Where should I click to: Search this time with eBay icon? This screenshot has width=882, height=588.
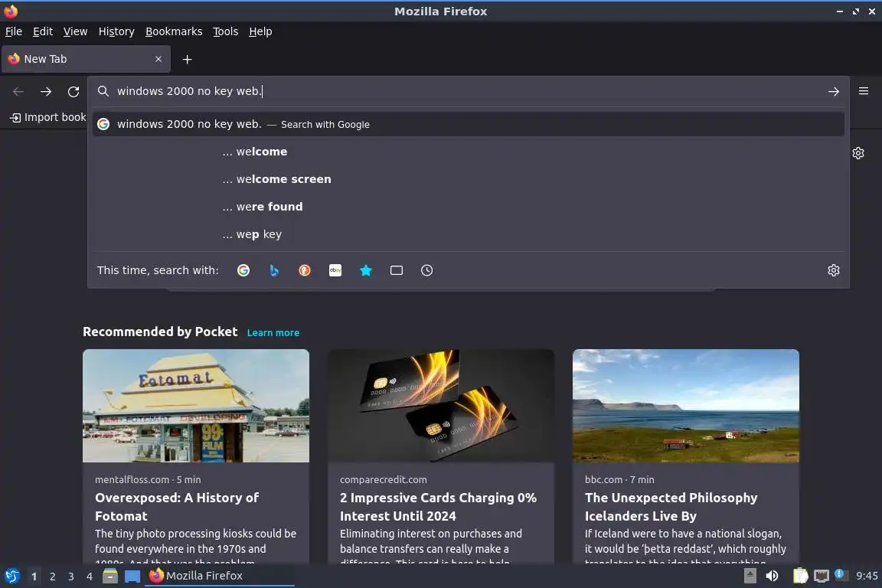(335, 270)
